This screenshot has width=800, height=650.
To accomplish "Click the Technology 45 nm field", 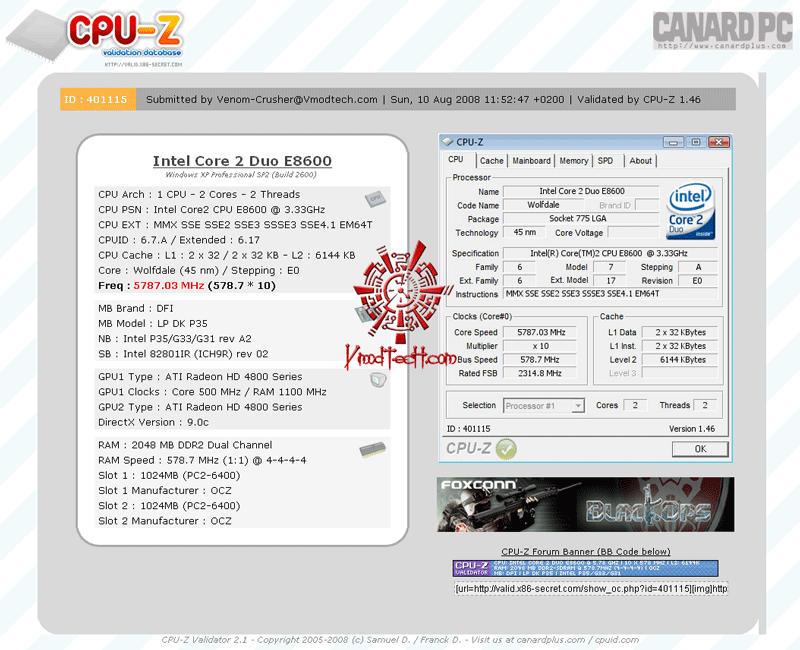I will point(524,232).
